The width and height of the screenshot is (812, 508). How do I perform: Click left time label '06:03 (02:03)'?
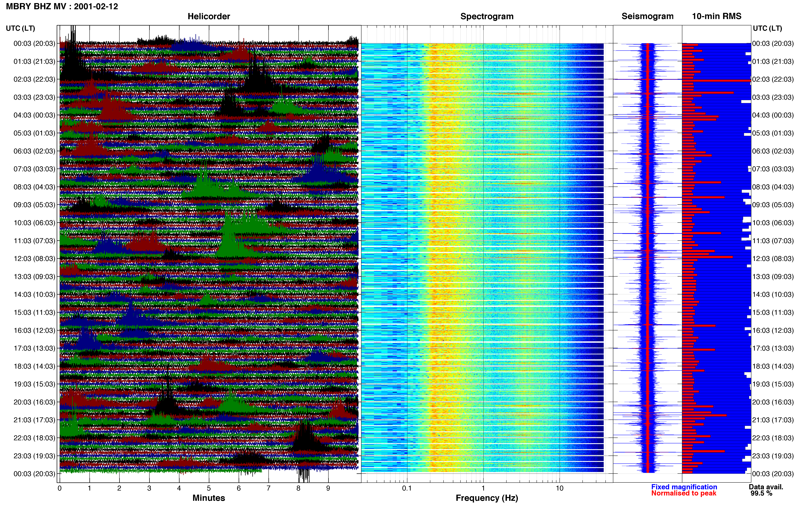click(34, 151)
